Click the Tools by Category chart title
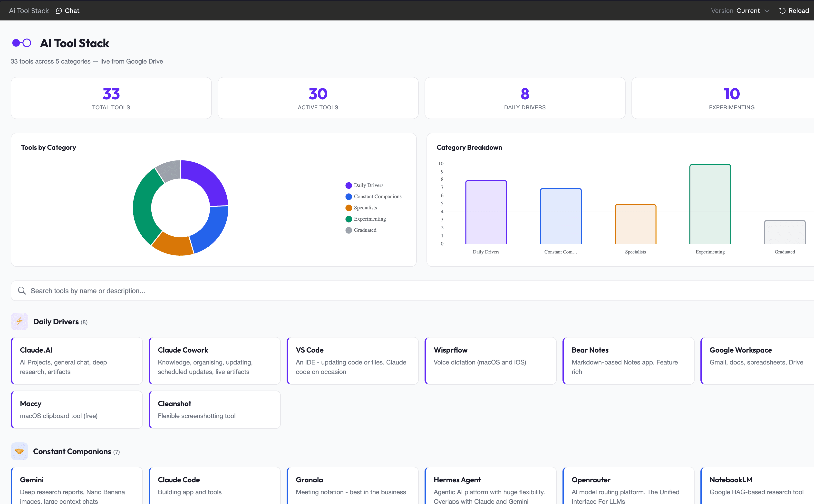Image resolution: width=814 pixels, height=504 pixels. pos(48,147)
